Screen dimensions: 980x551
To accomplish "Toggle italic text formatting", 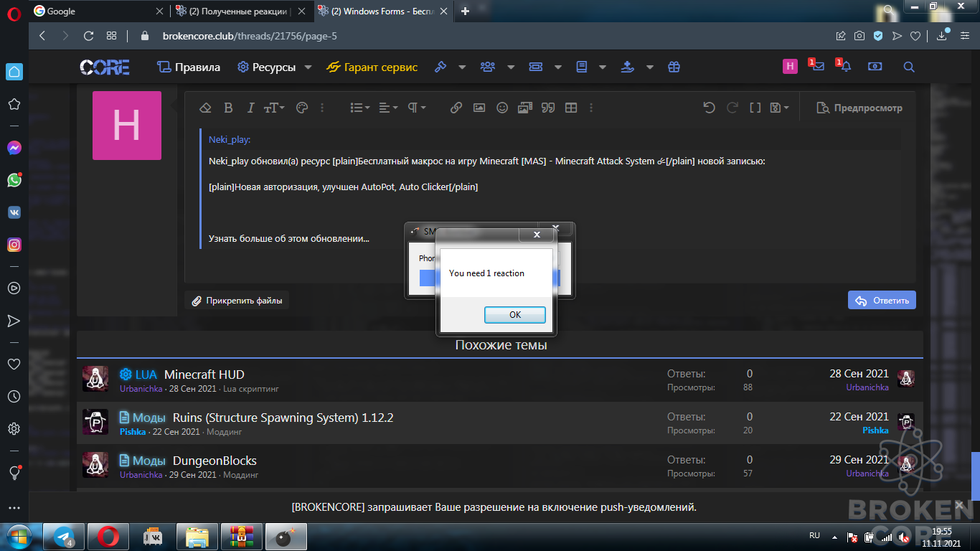I will point(250,108).
